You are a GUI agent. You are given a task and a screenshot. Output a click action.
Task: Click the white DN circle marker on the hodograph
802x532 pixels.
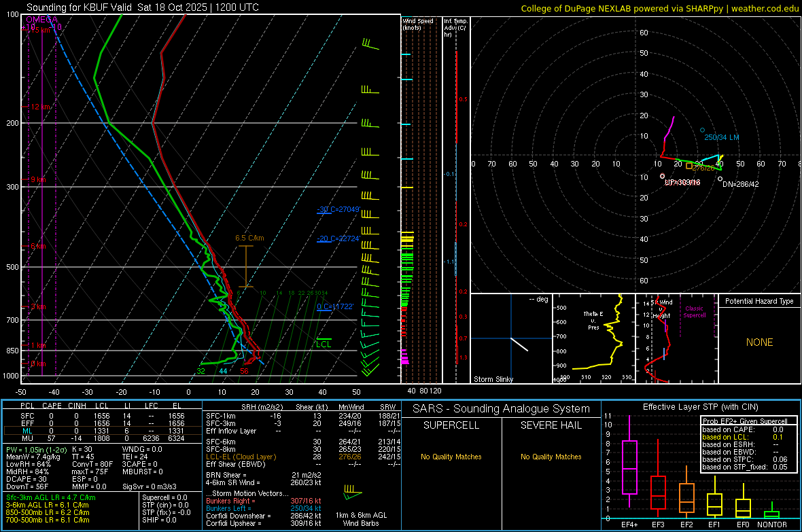(x=720, y=179)
